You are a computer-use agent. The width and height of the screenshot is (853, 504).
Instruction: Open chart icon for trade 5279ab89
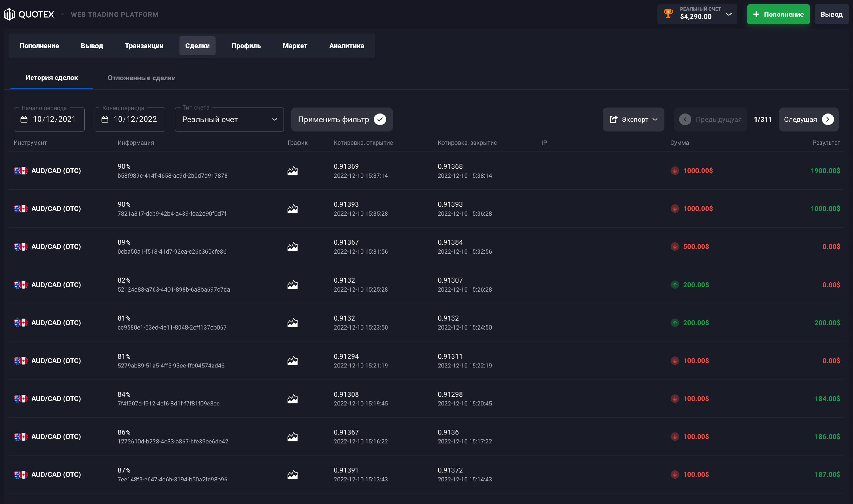click(x=293, y=361)
